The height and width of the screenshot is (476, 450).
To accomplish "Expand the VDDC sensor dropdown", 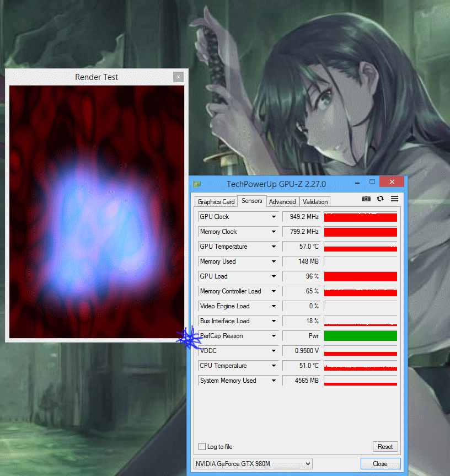I will (274, 351).
